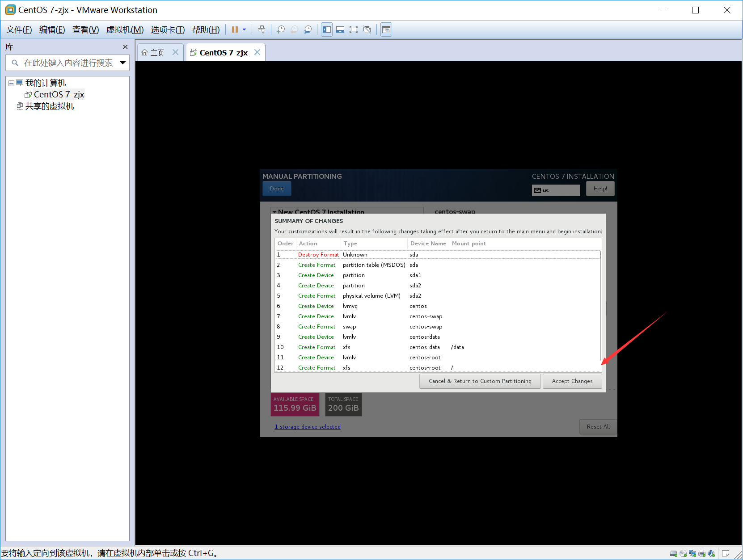Click the AVAILABLE SPACE 115.99 GiB box

[295, 404]
